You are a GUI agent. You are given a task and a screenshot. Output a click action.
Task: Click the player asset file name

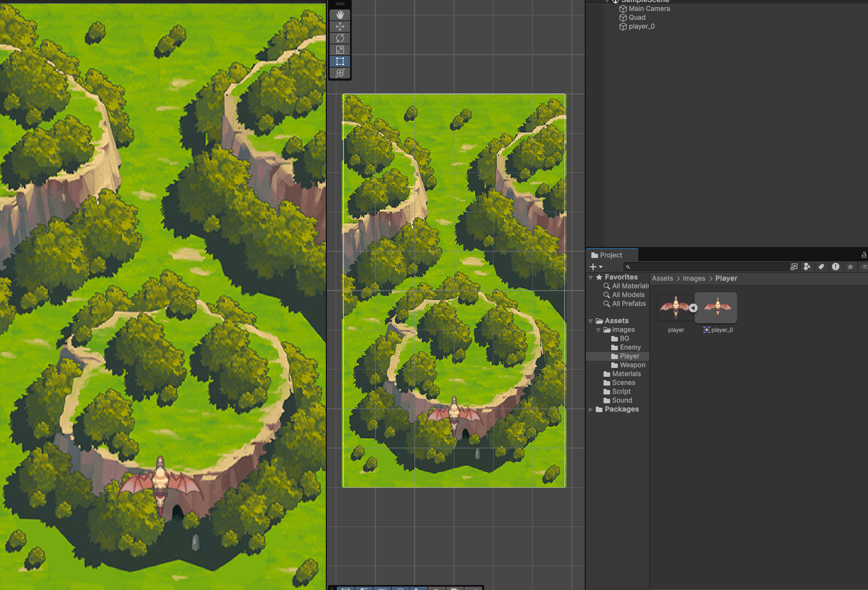pyautogui.click(x=676, y=330)
